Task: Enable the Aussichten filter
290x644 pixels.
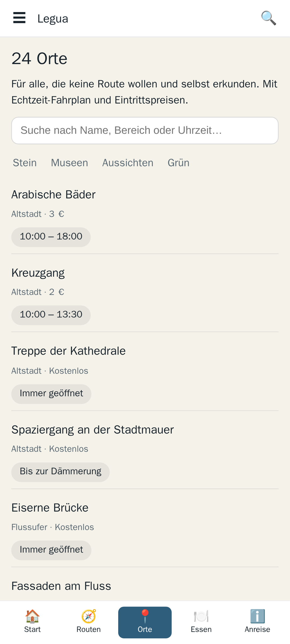Action: point(128,163)
